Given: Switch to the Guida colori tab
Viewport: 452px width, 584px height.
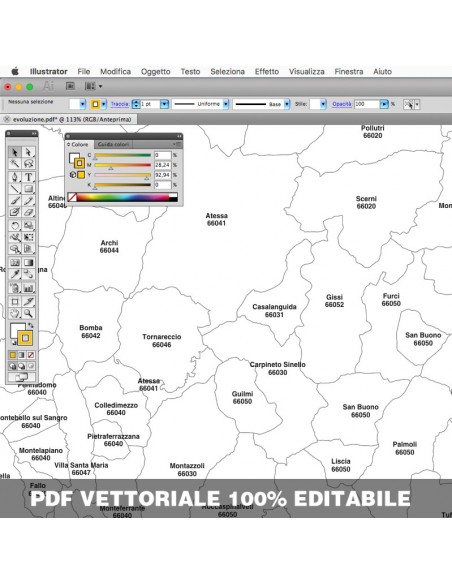Looking at the screenshot, I should click(113, 144).
